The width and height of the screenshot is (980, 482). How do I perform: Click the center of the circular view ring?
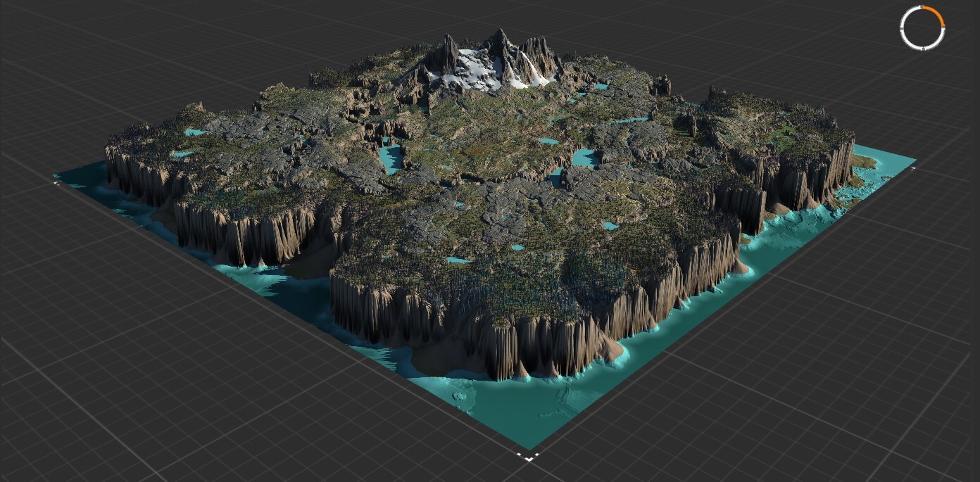[x=922, y=28]
